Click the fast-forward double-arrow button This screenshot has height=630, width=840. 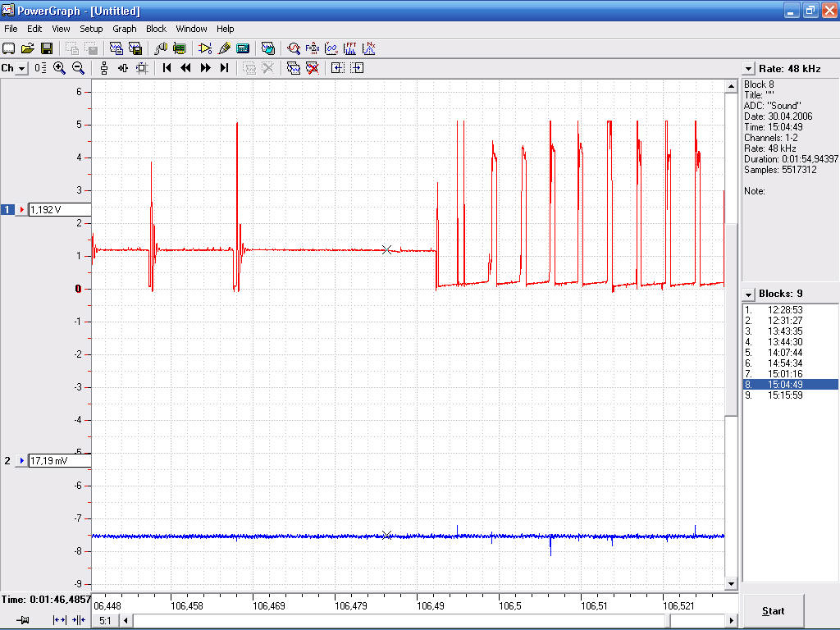[205, 68]
